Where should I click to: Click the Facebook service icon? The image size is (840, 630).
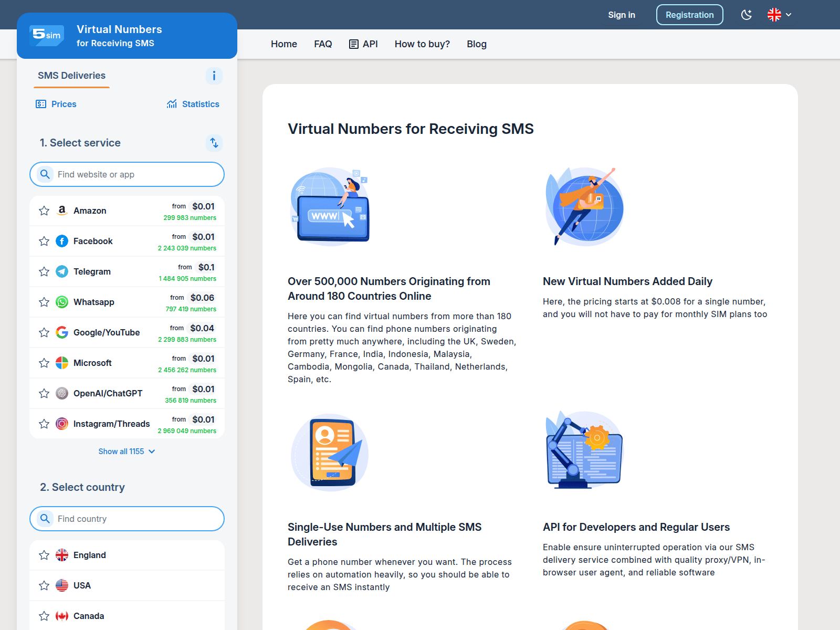pyautogui.click(x=62, y=241)
